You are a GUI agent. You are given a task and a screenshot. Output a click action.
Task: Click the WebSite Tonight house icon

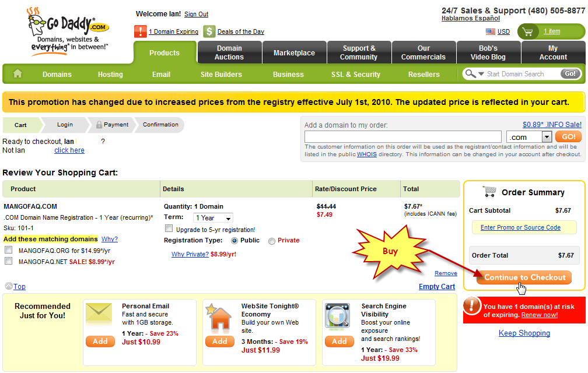(219, 318)
